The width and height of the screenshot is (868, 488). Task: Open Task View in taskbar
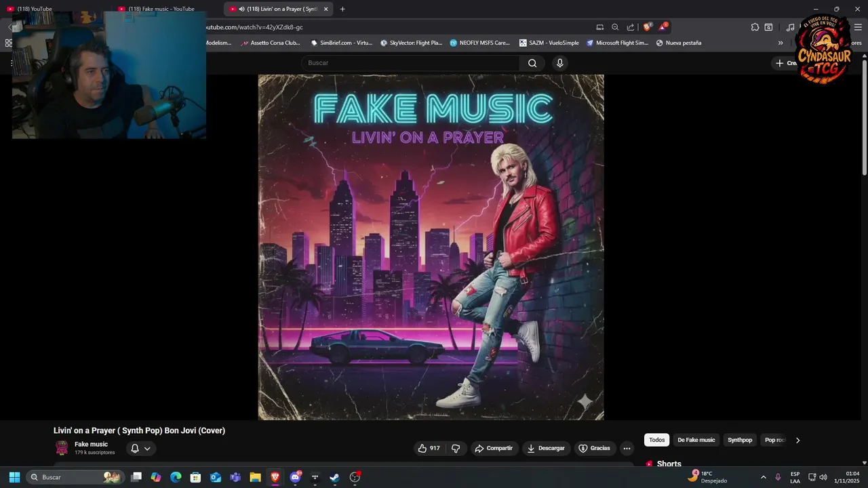click(x=136, y=477)
